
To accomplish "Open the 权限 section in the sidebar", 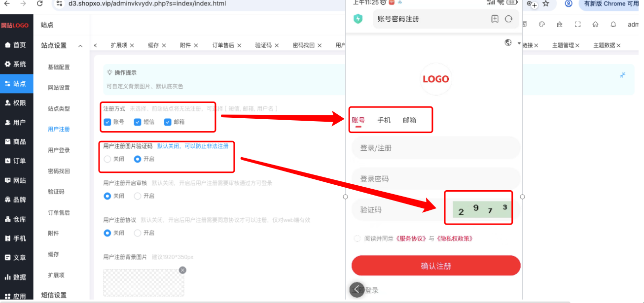I will (16, 103).
